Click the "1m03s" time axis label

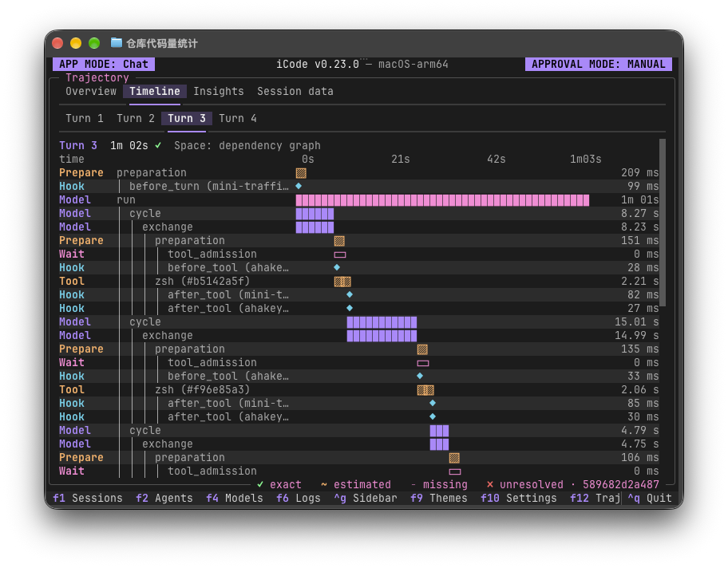click(585, 160)
